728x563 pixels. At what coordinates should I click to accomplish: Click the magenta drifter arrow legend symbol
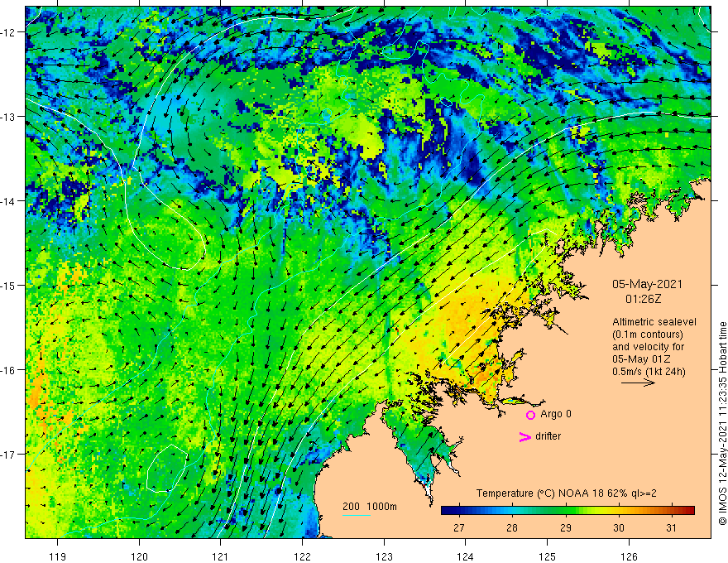point(525,436)
